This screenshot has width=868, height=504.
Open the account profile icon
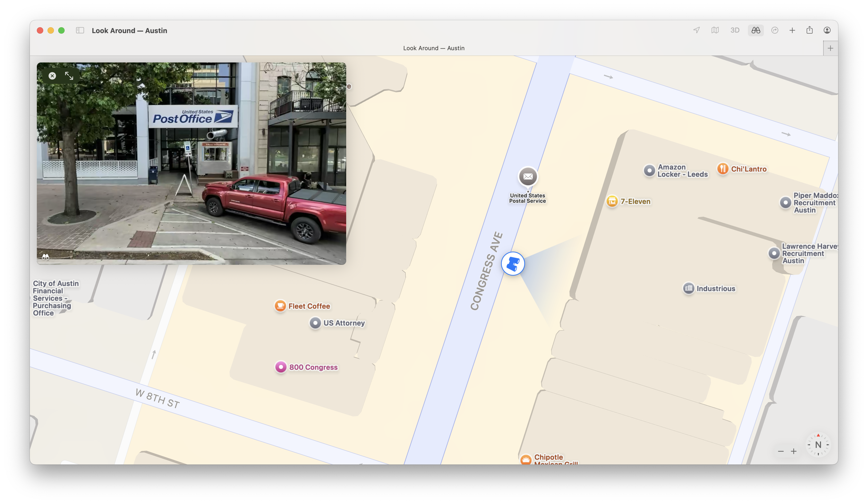point(827,30)
